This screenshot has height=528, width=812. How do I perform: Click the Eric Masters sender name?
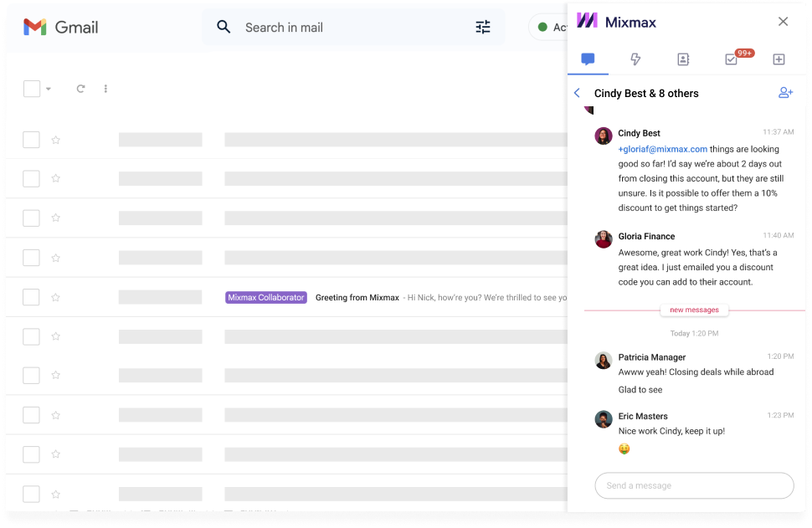tap(643, 416)
